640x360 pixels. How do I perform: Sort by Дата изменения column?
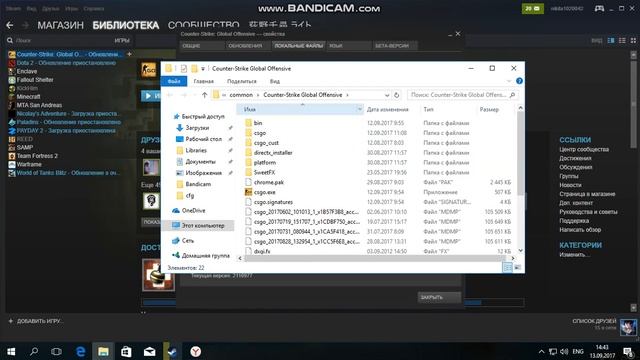tap(387, 109)
